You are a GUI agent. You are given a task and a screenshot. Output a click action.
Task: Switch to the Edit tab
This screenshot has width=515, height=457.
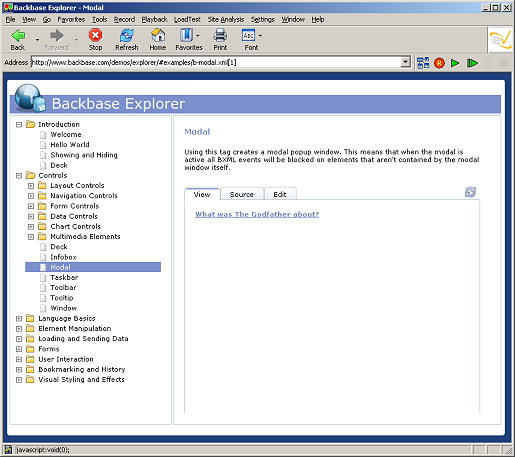(280, 194)
